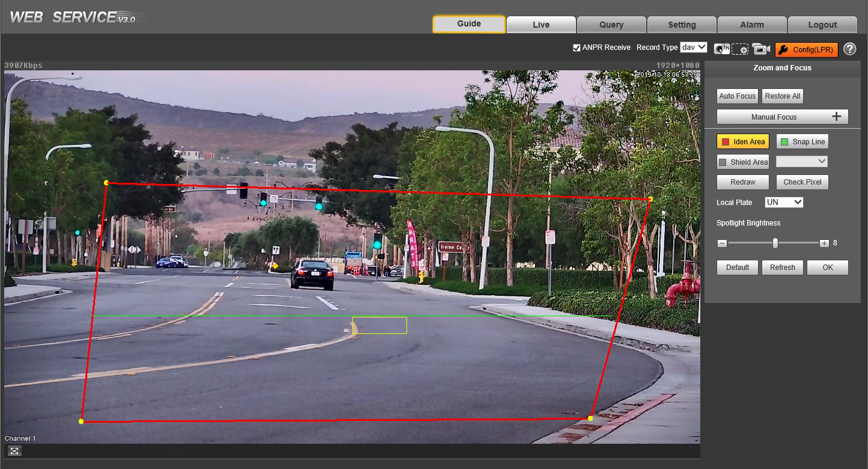The height and width of the screenshot is (469, 868).
Task: Click the bottom-right yellow vertex of the red area
Action: (x=590, y=418)
